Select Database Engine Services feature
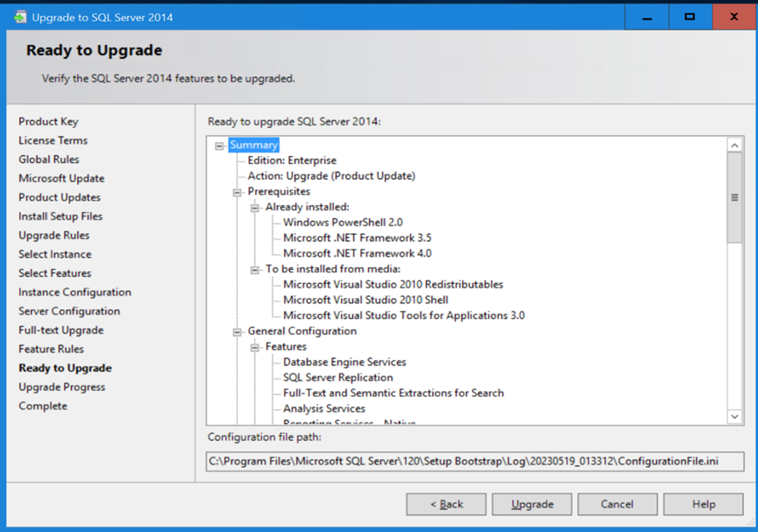This screenshot has height=532, width=758. [x=344, y=362]
